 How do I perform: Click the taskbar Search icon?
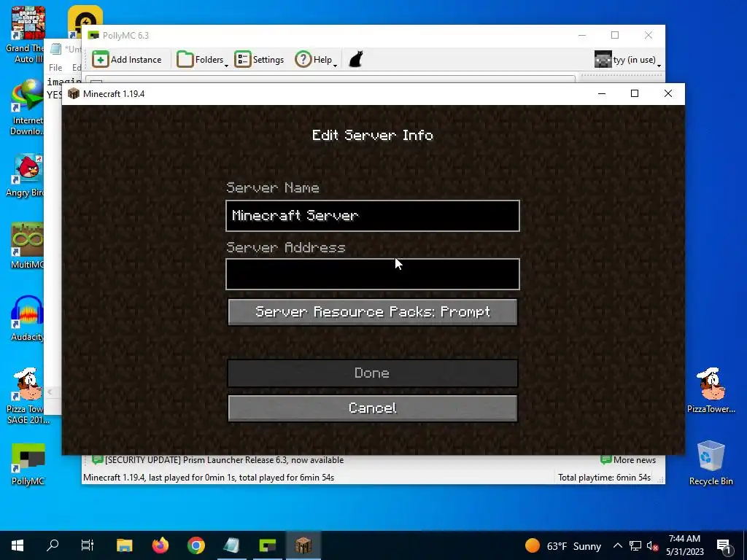tap(53, 545)
